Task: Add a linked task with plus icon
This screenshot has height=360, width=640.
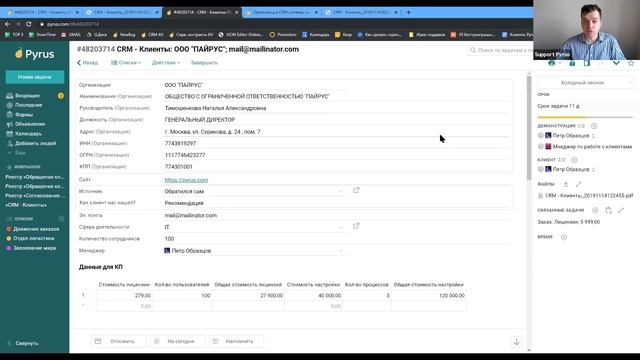Action: pyautogui.click(x=595, y=210)
